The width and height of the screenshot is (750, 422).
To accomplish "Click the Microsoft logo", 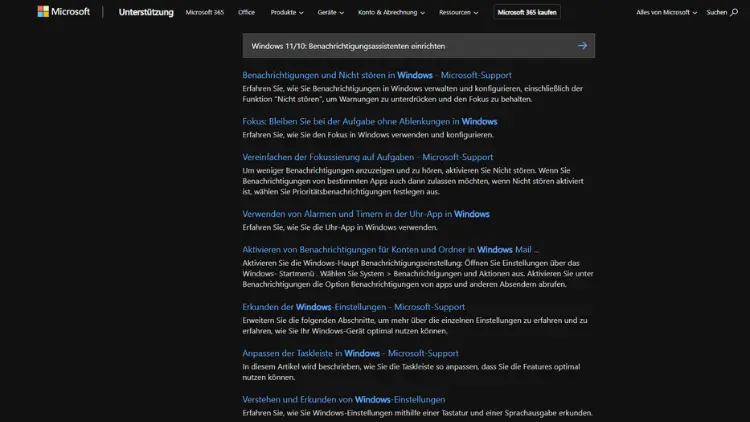I will tap(64, 11).
